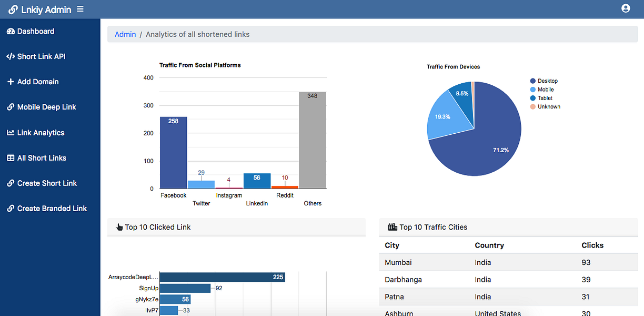
Task: Click the Mobile legend color dot
Action: 532,90
